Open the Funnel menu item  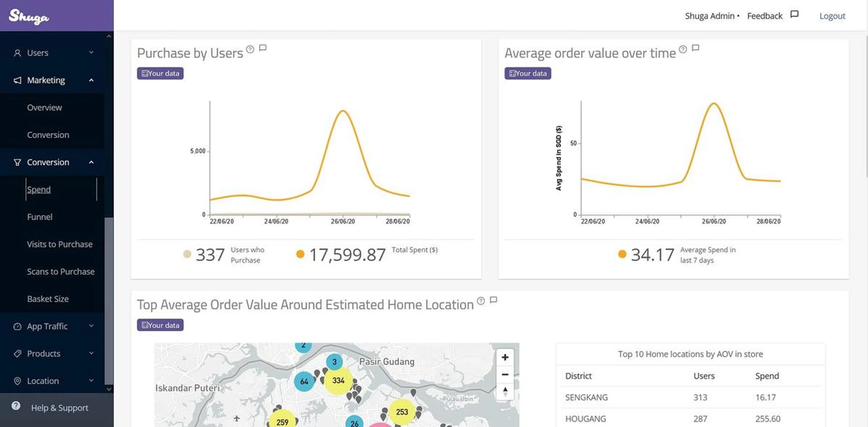[40, 217]
